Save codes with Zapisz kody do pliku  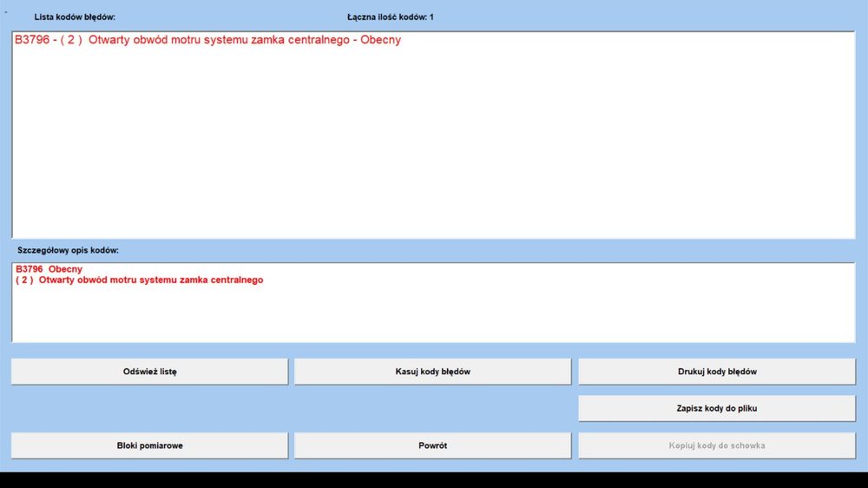point(717,408)
